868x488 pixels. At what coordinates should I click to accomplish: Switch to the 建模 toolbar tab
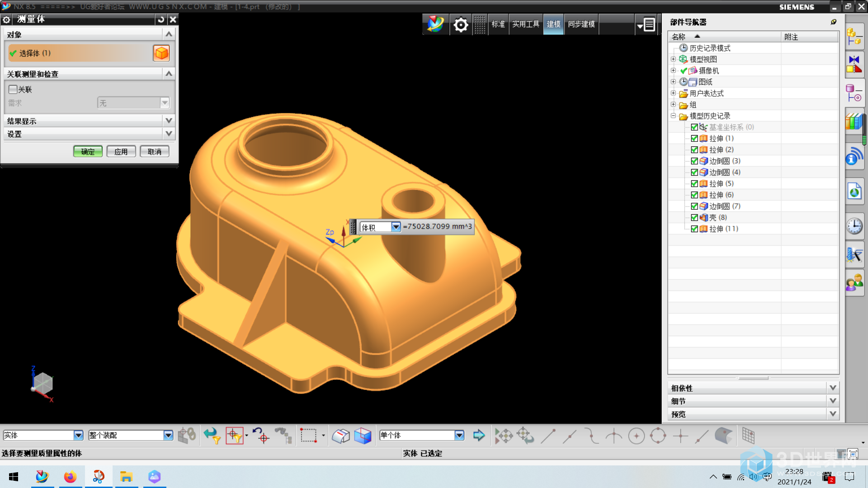(553, 24)
